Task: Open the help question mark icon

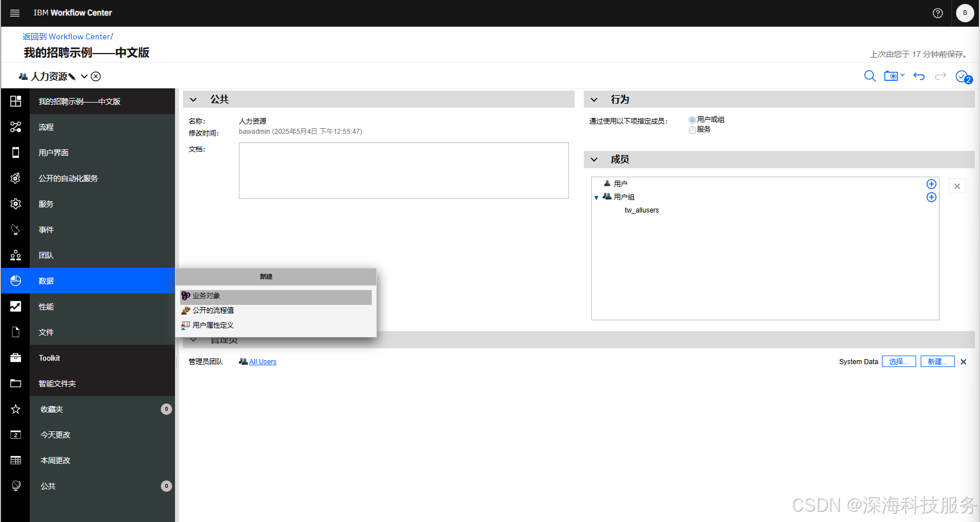Action: tap(938, 13)
